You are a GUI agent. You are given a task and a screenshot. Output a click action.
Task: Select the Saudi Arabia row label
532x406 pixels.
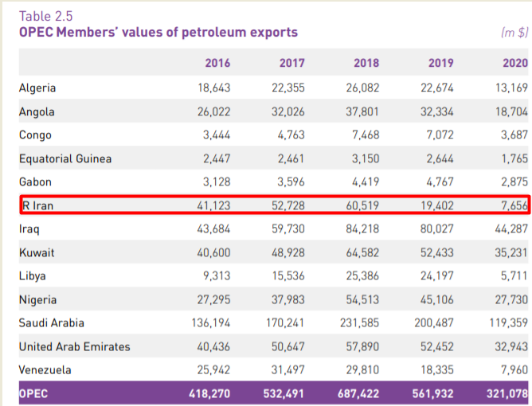tap(52, 322)
